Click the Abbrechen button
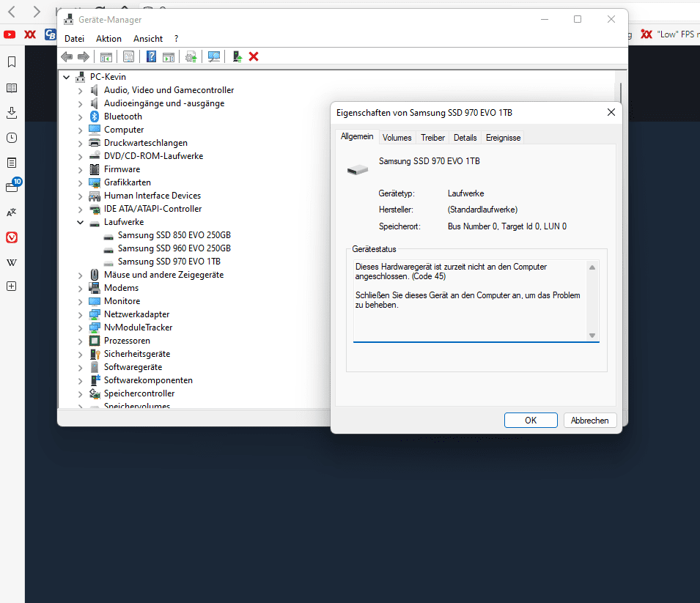The height and width of the screenshot is (603, 700). point(590,421)
